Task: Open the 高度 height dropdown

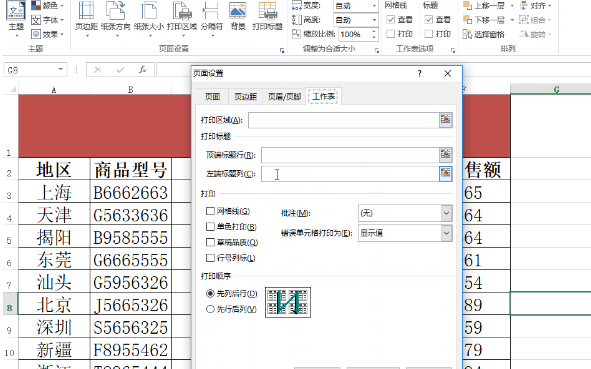Action: pyautogui.click(x=374, y=20)
